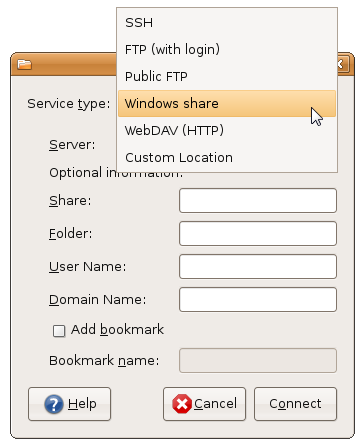Enable the Add bookmark checkbox
The width and height of the screenshot is (362, 444).
point(59,331)
